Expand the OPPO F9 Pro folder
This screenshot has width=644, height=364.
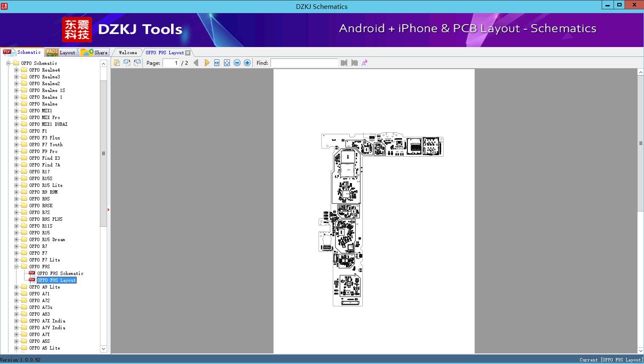[16, 151]
